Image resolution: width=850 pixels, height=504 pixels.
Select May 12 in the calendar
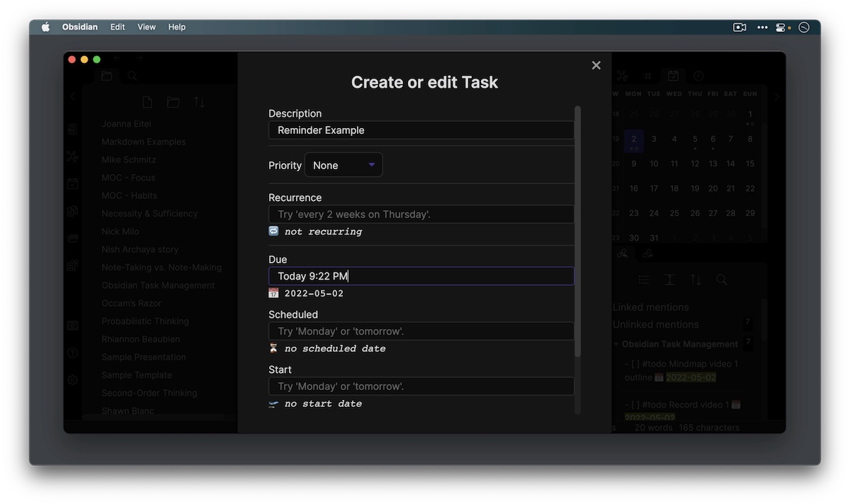coord(695,164)
